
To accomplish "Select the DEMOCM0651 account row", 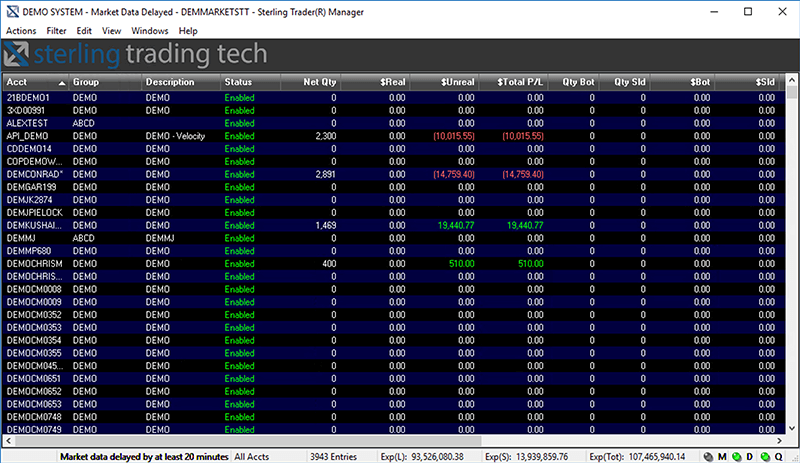I will (x=394, y=378).
